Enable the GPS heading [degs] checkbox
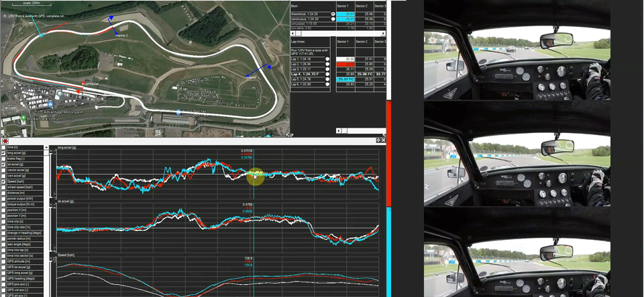The height and width of the screenshot is (297, 644). (x=4, y=278)
